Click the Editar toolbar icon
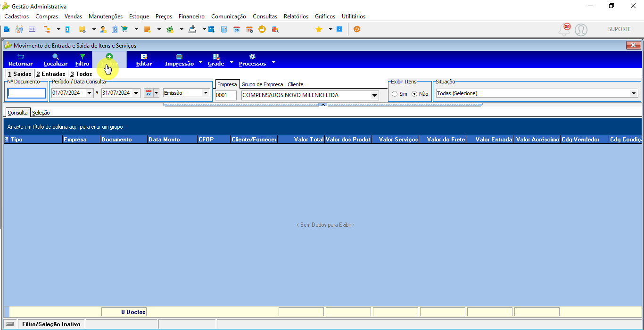This screenshot has height=330, width=644. click(144, 57)
